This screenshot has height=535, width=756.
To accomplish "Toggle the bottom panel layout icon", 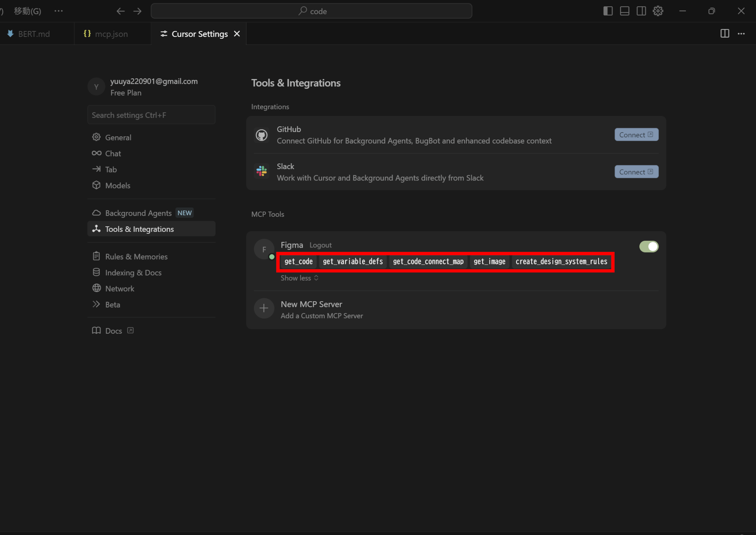I will pos(625,11).
